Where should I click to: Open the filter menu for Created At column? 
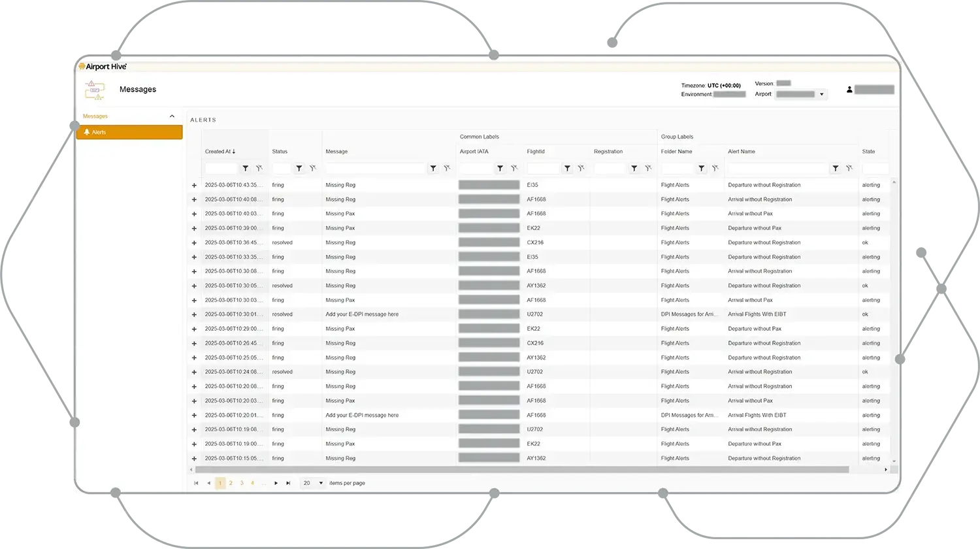(x=246, y=169)
